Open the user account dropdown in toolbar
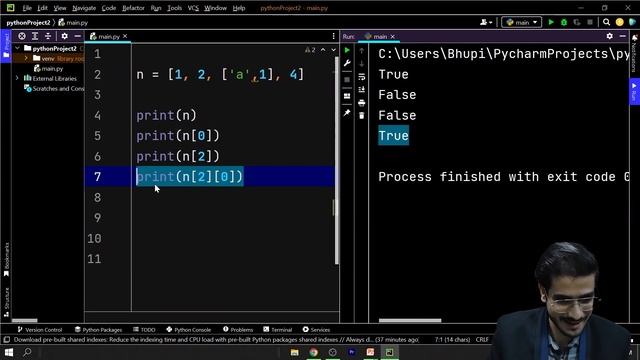 coord(486,22)
